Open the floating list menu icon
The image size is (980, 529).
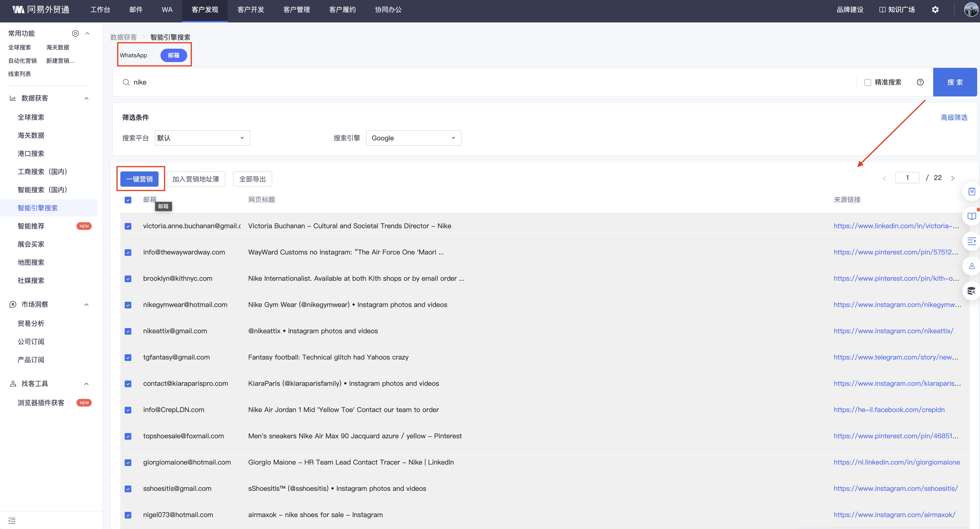point(971,241)
